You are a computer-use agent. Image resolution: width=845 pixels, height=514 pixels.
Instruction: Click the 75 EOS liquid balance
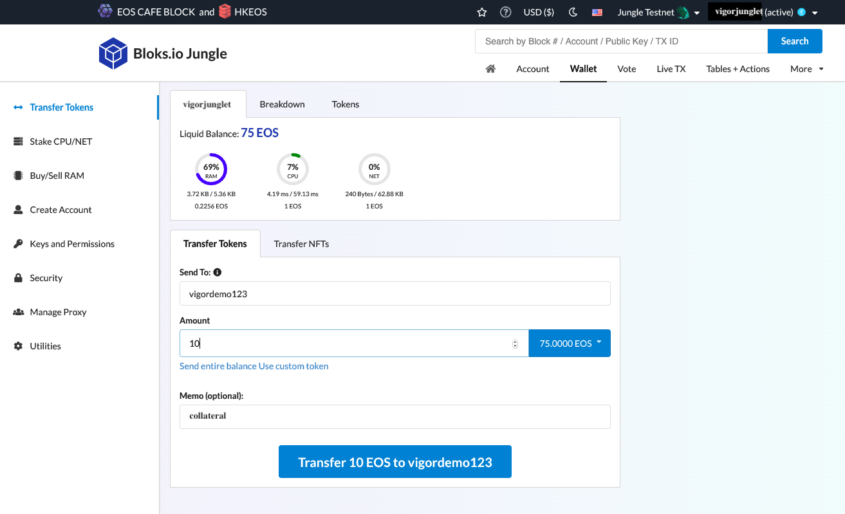259,133
